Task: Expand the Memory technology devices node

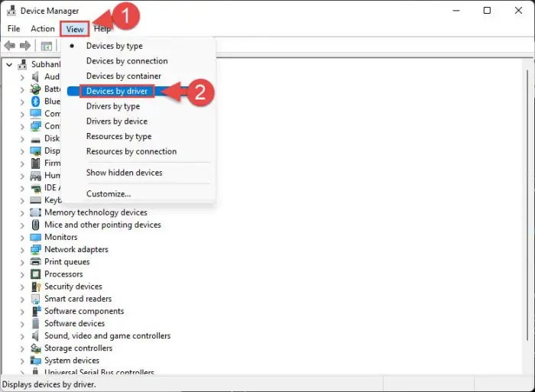Action: (x=21, y=212)
